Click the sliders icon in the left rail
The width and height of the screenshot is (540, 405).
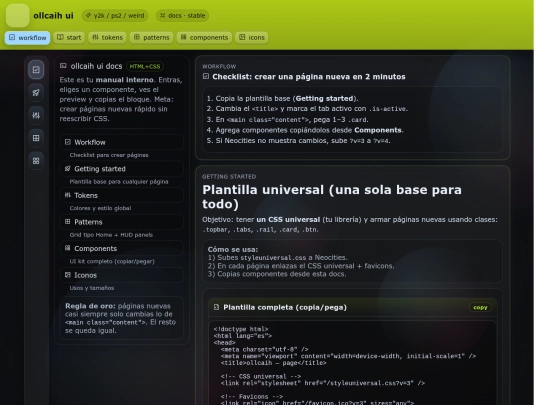pyautogui.click(x=36, y=115)
